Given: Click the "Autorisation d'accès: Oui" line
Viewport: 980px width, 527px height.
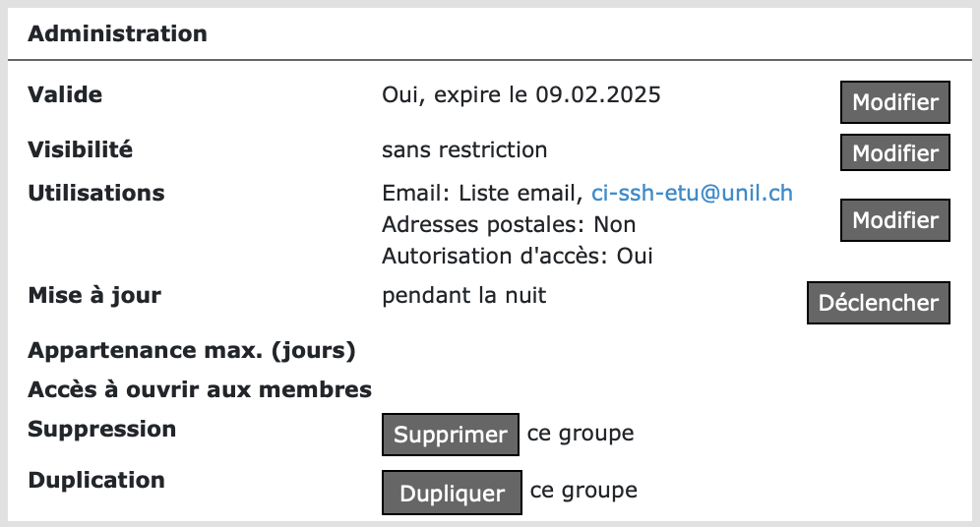Looking at the screenshot, I should 518,257.
